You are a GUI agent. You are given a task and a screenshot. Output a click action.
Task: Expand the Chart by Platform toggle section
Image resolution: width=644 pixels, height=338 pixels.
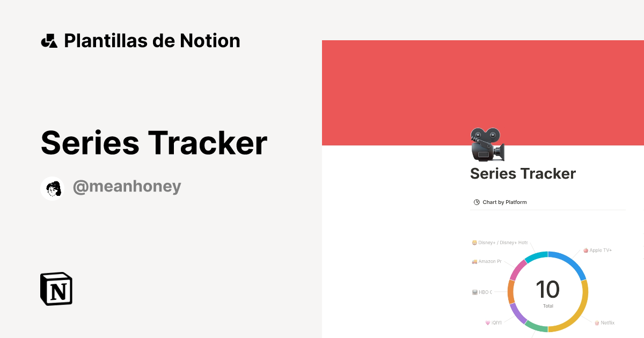[504, 202]
